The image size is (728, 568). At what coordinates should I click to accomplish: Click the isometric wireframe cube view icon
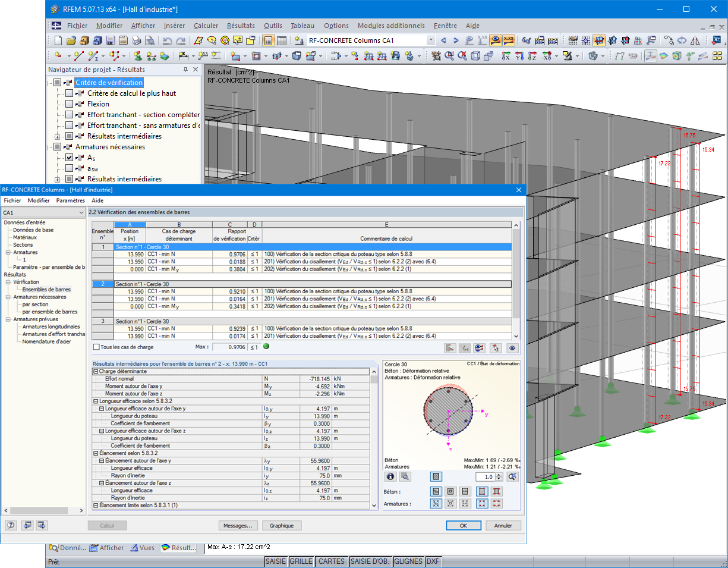[476, 56]
